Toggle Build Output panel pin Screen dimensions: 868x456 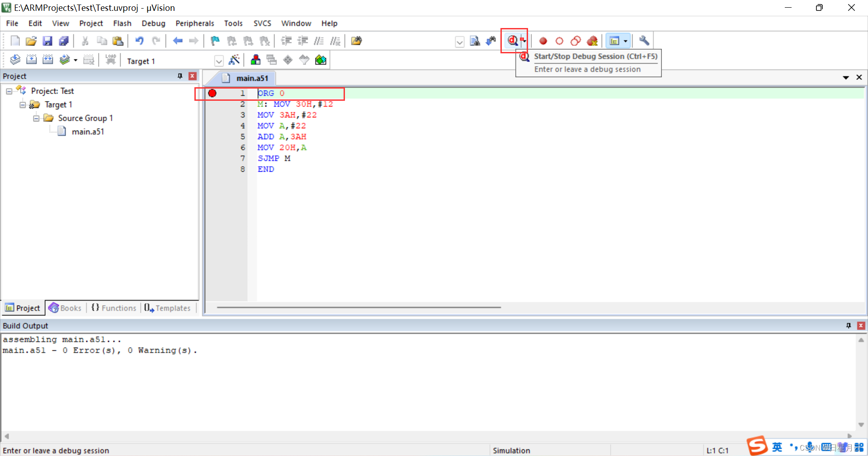[x=849, y=325]
